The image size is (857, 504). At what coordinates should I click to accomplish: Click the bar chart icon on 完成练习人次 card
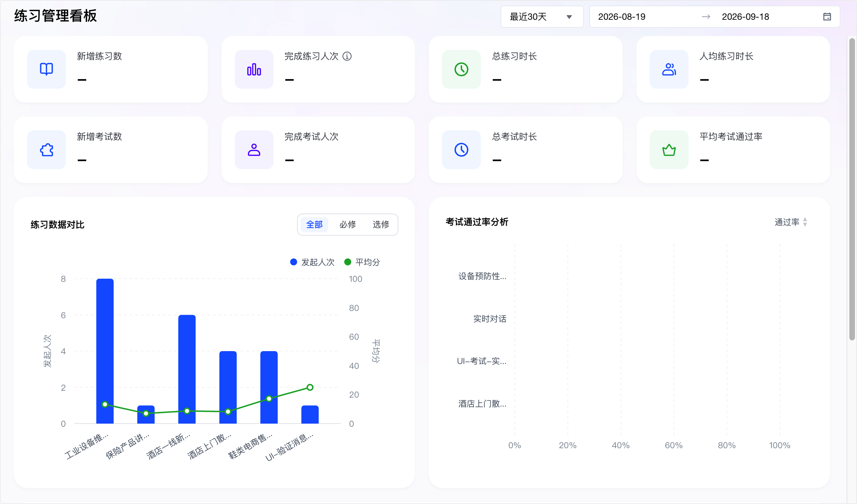point(254,69)
